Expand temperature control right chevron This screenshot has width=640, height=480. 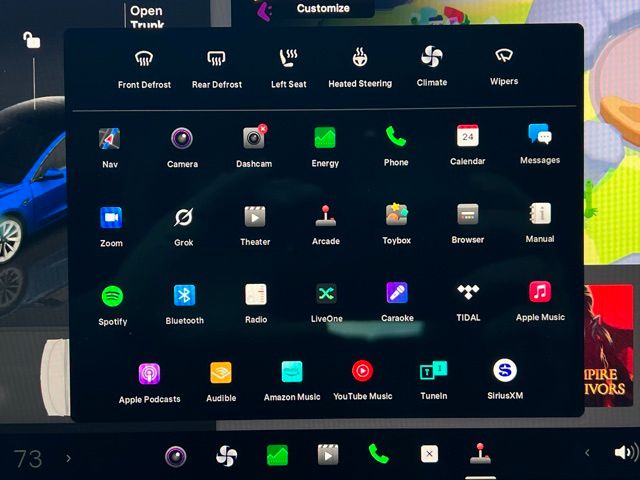coord(69,458)
